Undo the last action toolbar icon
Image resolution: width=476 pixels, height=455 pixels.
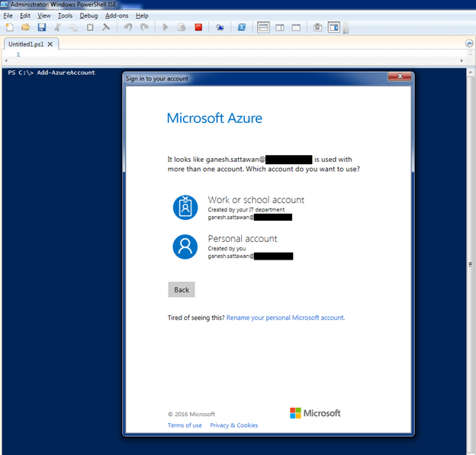128,27
